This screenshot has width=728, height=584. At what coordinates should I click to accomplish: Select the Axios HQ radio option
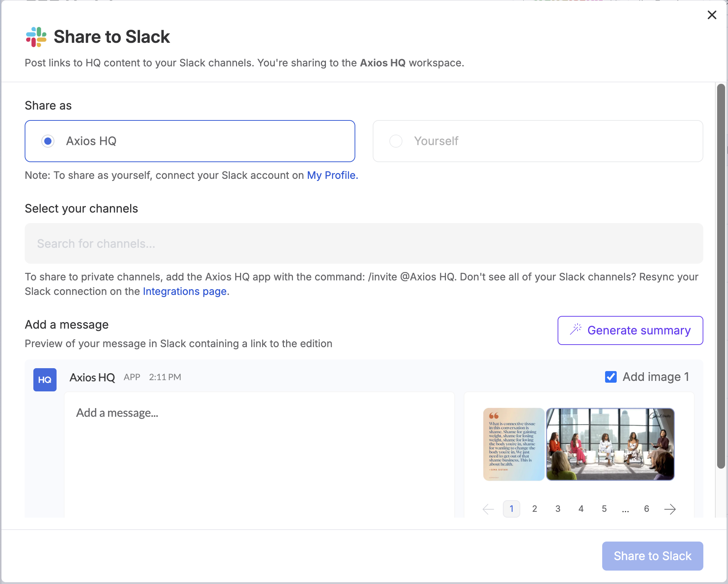(x=190, y=141)
